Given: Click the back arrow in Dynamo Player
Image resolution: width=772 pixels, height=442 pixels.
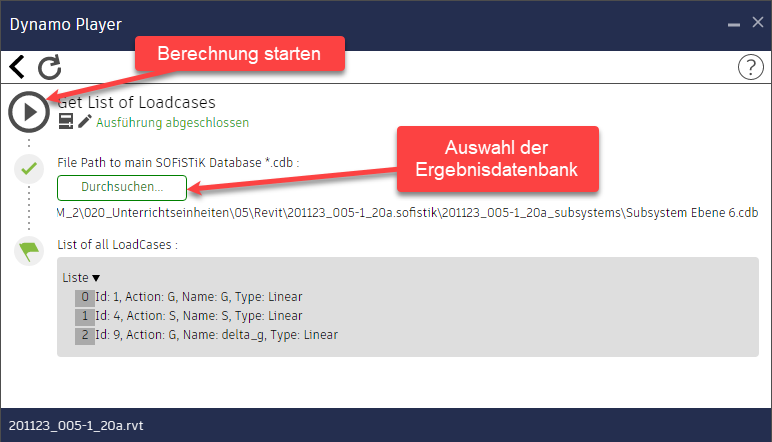Looking at the screenshot, I should (17, 67).
